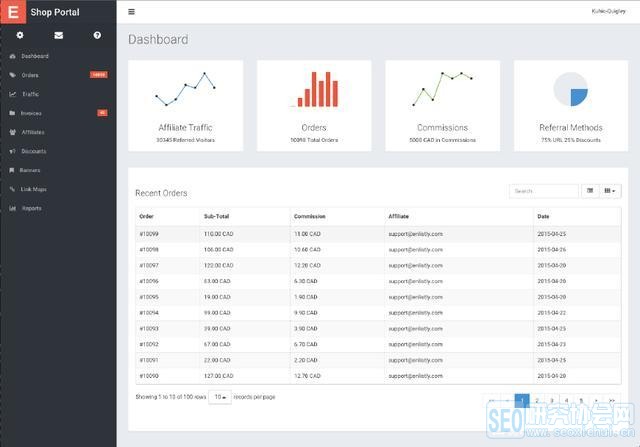640x447 pixels.
Task: Click commission 6.70 CAD
Action: pos(306,344)
